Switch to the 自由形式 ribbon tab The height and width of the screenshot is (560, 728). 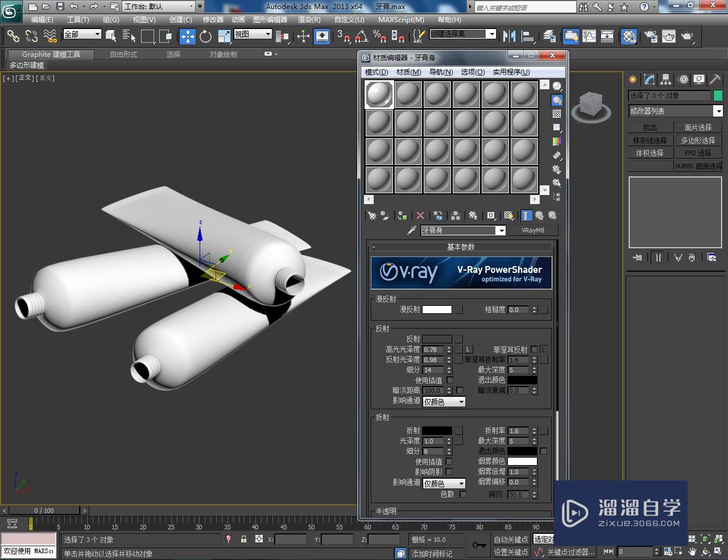123,55
